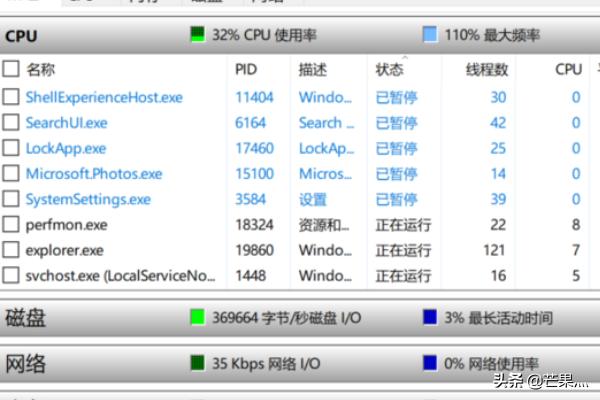The image size is (600, 400).
Task: Sort by the CPU column header
Action: 569,70
